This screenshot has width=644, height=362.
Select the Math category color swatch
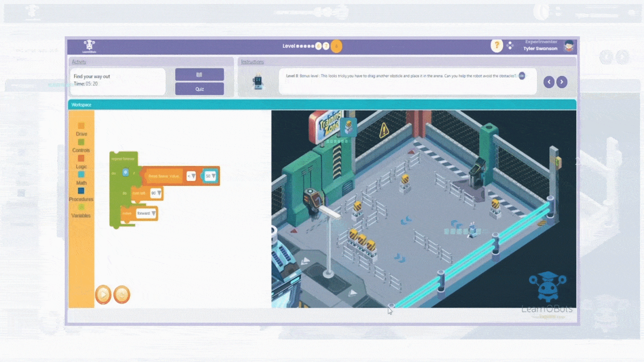81,174
